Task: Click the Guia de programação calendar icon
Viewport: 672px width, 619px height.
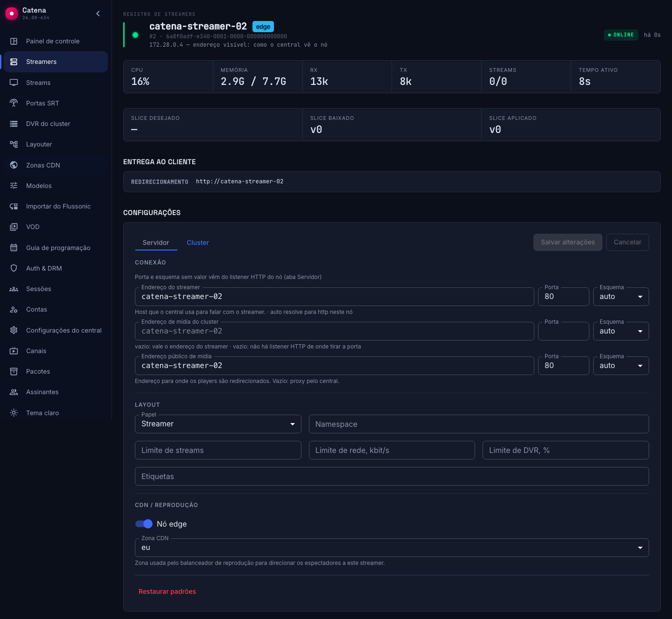Action: (x=14, y=248)
